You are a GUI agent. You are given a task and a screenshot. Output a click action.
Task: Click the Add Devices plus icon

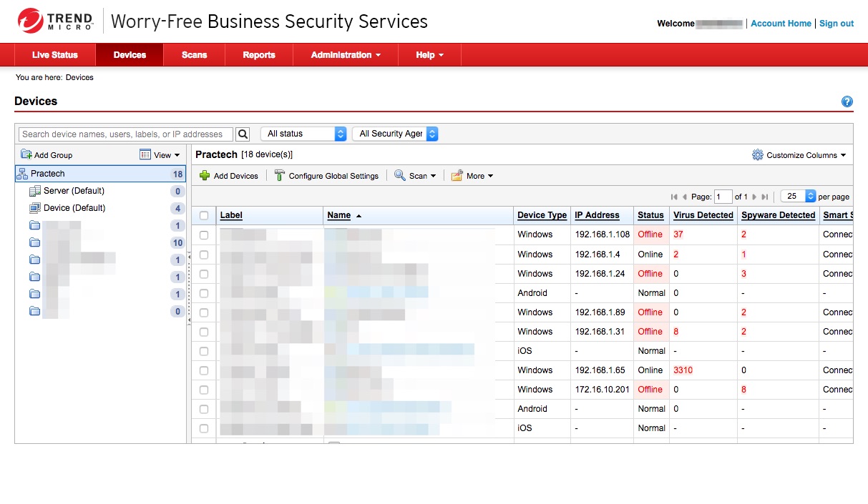point(205,176)
